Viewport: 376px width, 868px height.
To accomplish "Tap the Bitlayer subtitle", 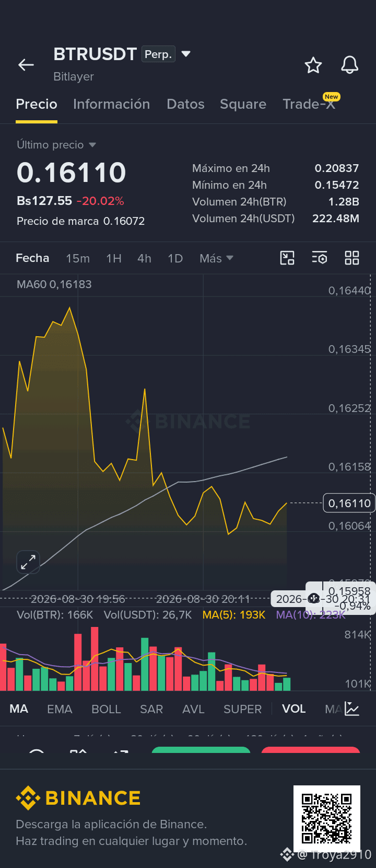I will click(x=74, y=76).
